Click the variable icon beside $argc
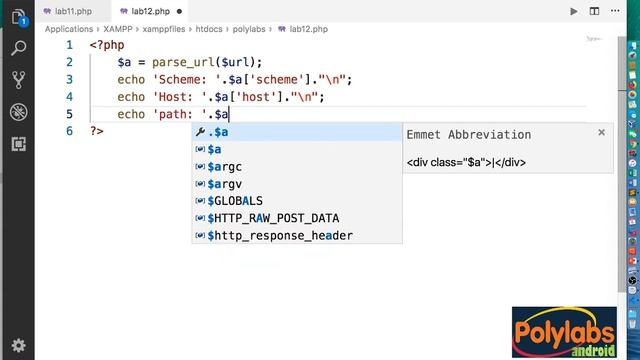Viewport: 640px width, 360px height. point(200,167)
